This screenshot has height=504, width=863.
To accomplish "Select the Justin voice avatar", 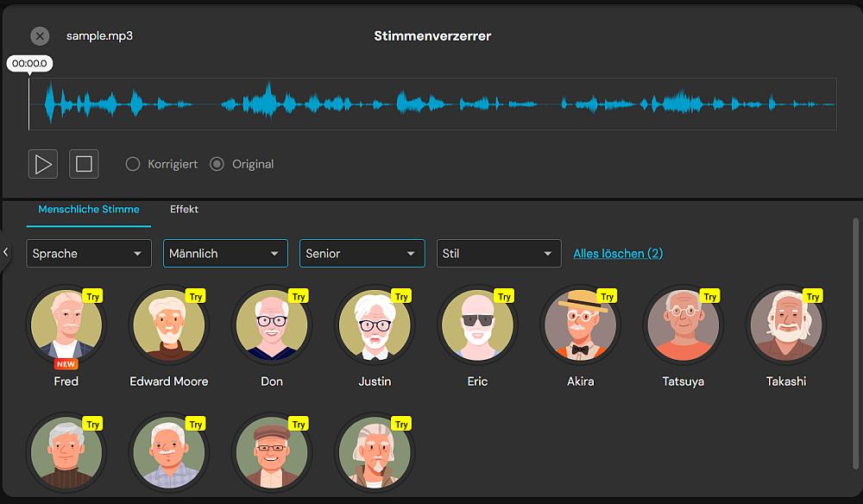I will [x=375, y=324].
